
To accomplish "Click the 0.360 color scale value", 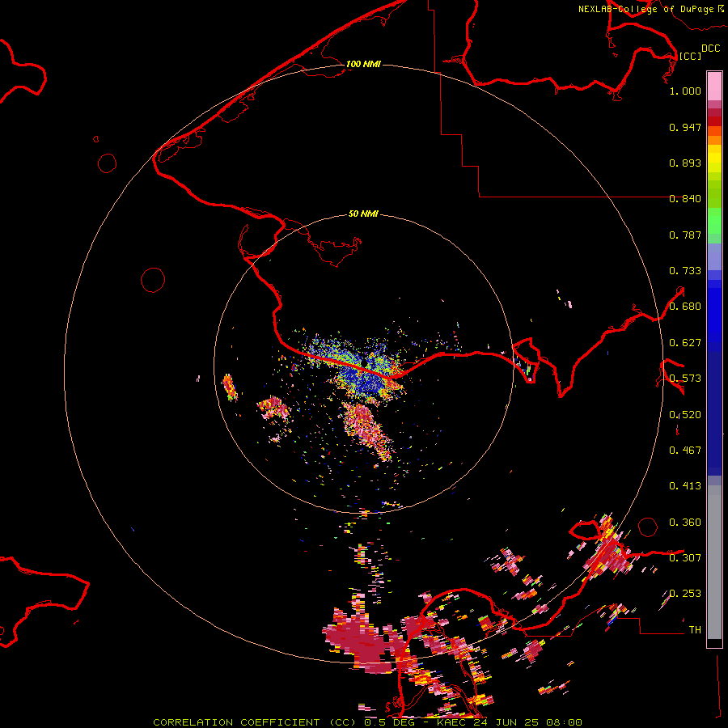I will (685, 523).
